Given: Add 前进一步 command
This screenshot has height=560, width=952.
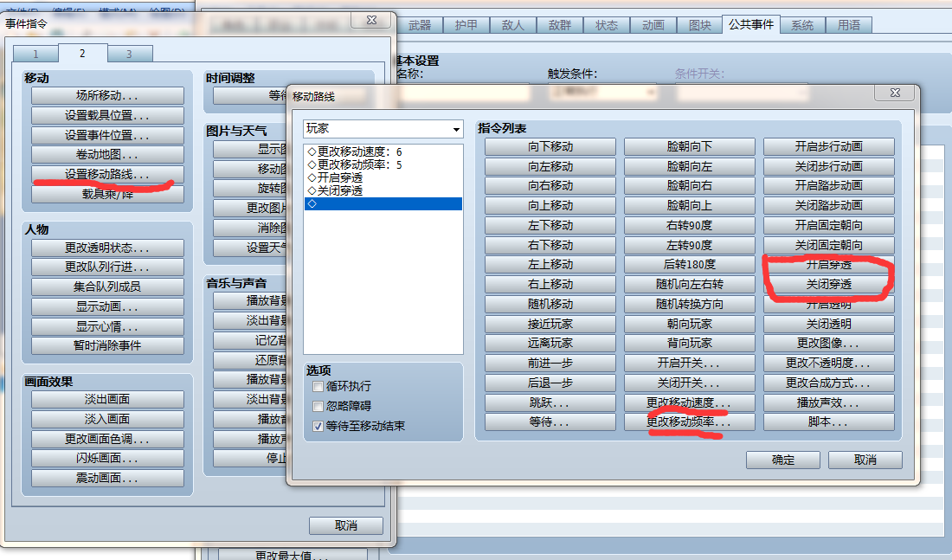Looking at the screenshot, I should 550,364.
